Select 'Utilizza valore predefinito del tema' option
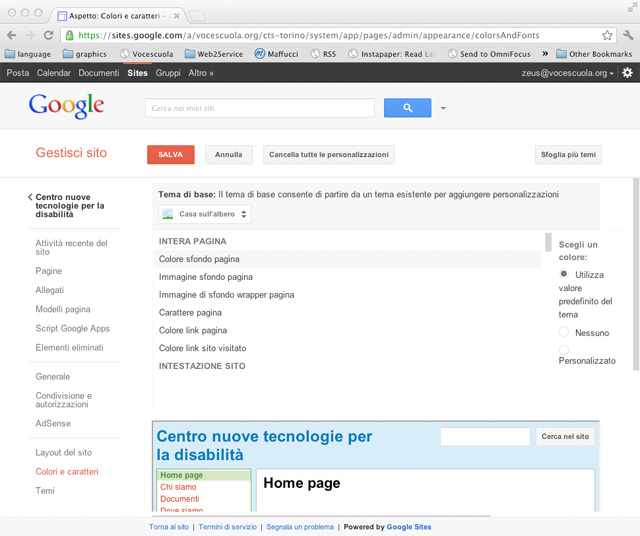Image resolution: width=640 pixels, height=536 pixels. click(564, 274)
